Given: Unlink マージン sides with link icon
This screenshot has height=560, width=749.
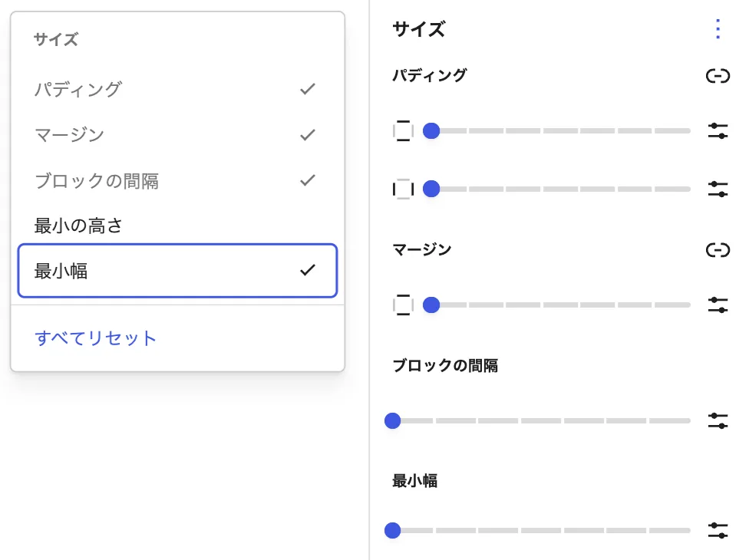Looking at the screenshot, I should pos(718,250).
